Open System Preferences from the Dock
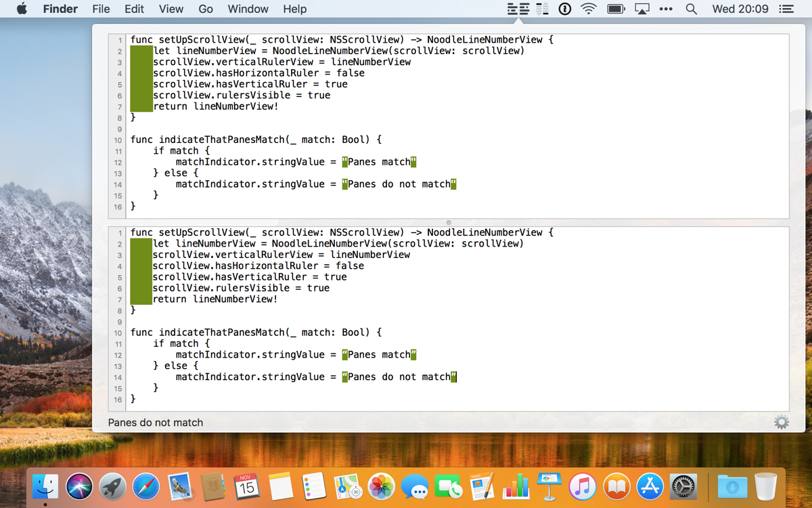The image size is (812, 508). coord(683,486)
